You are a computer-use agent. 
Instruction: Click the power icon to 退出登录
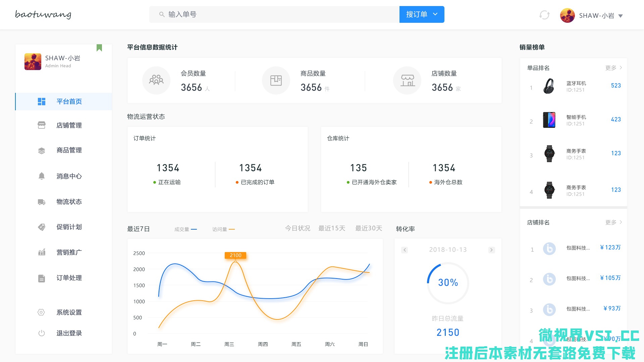click(x=42, y=333)
